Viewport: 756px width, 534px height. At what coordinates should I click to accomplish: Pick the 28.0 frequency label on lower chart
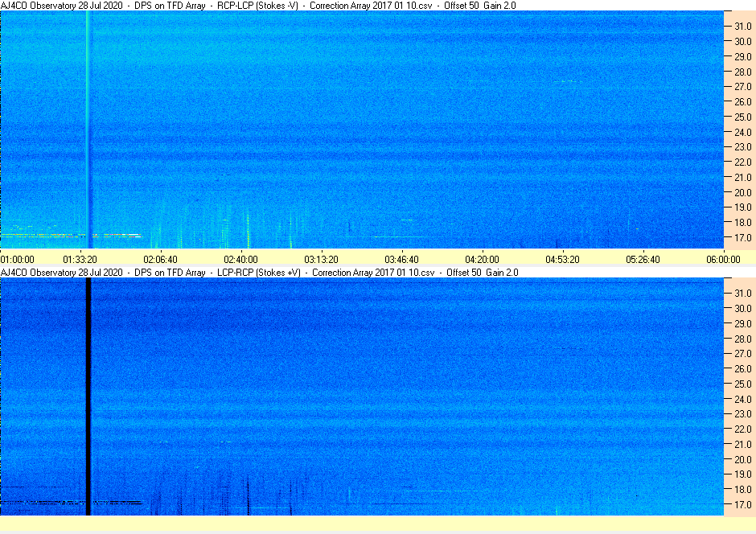(743, 339)
